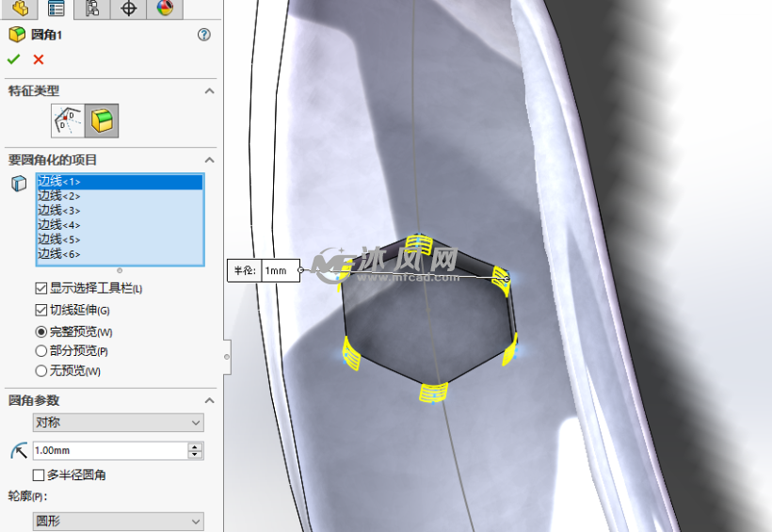Open the ConfigurationManager tab
This screenshot has width=772, height=532.
[x=92, y=8]
